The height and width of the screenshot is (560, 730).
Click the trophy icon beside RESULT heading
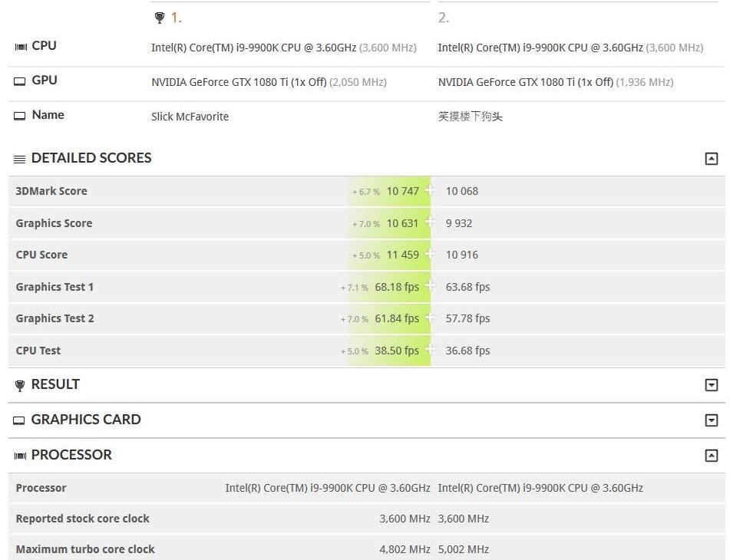(x=19, y=384)
